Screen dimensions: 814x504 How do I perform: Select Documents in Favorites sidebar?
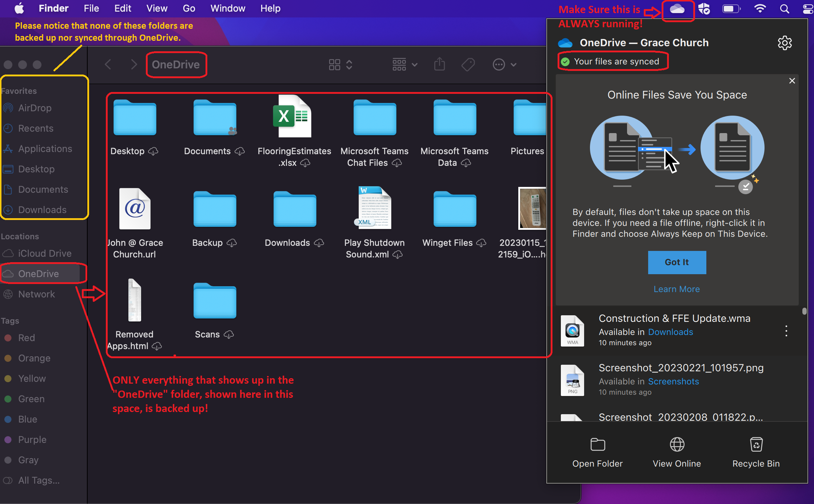coord(43,189)
